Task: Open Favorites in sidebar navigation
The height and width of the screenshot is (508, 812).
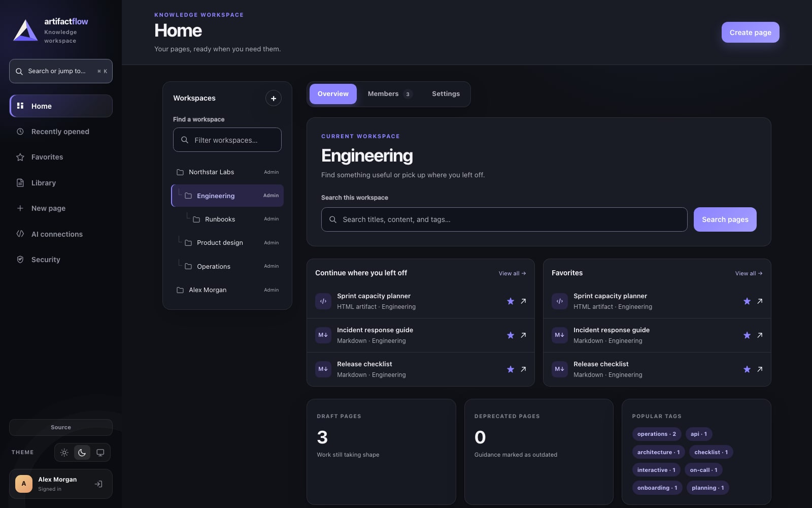Action: point(61,157)
